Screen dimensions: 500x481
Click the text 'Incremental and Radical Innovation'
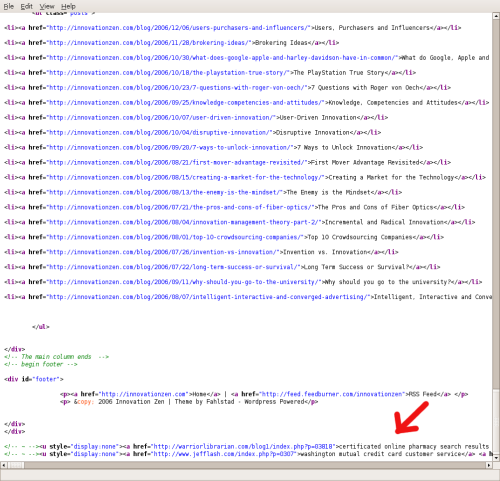[384, 222]
